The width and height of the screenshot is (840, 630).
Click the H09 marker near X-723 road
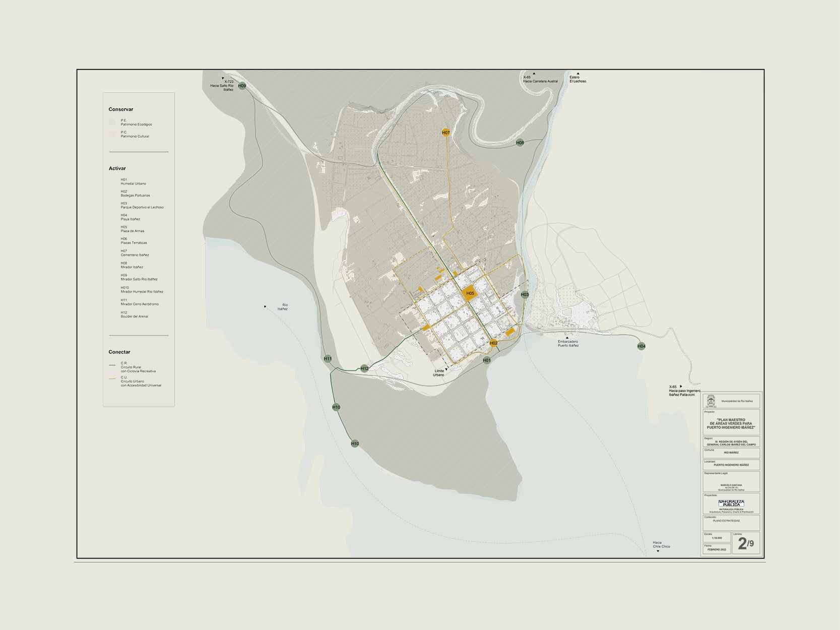242,86
